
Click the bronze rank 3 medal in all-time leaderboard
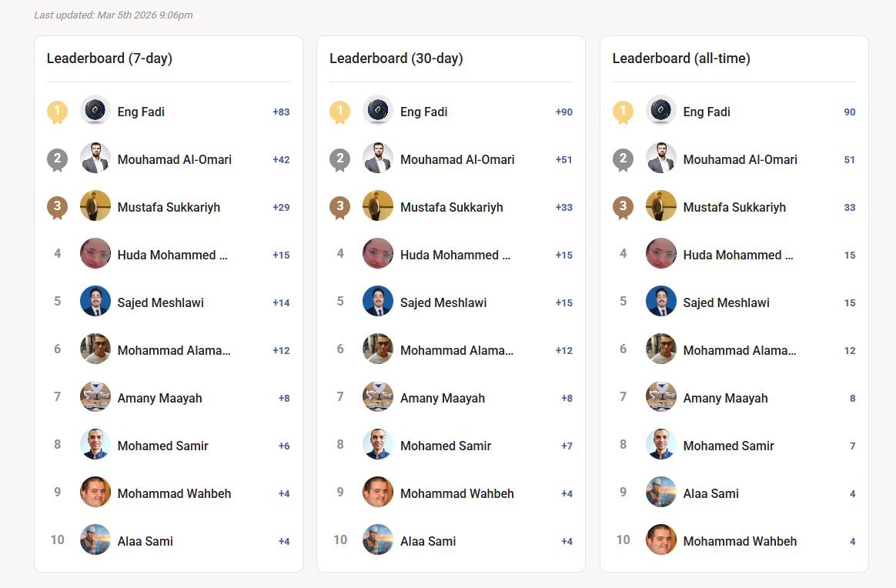623,207
